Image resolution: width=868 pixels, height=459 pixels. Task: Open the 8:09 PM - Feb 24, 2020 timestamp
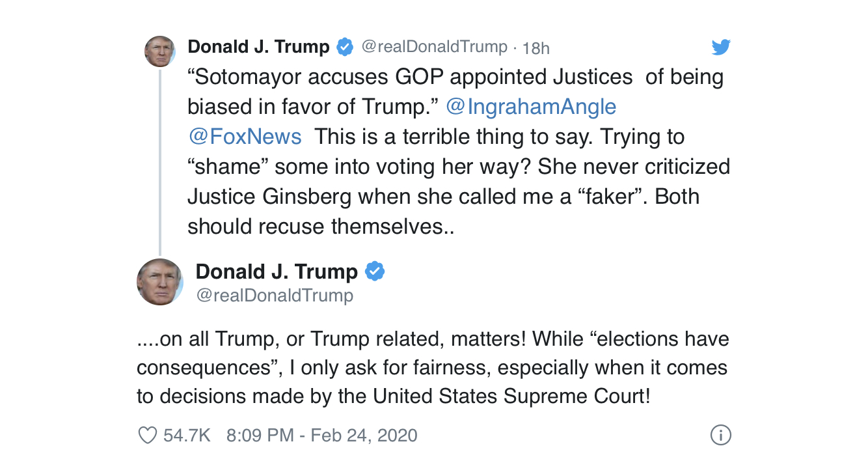[321, 435]
